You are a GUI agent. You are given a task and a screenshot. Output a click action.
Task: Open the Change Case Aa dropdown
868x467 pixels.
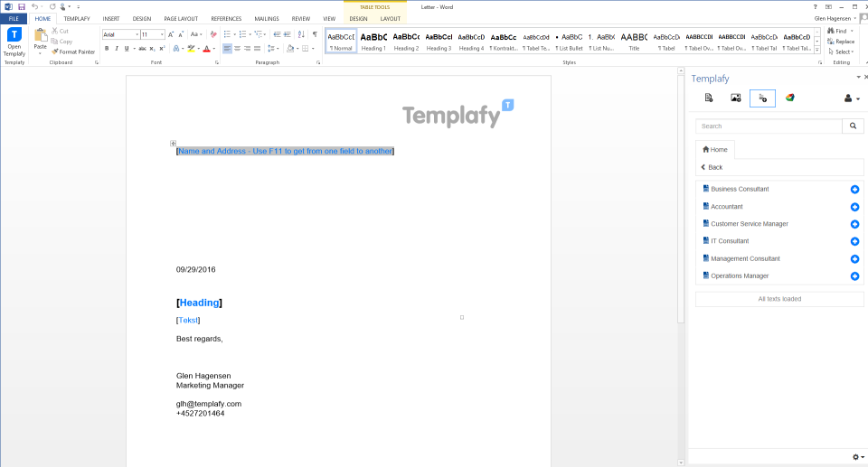pos(196,34)
